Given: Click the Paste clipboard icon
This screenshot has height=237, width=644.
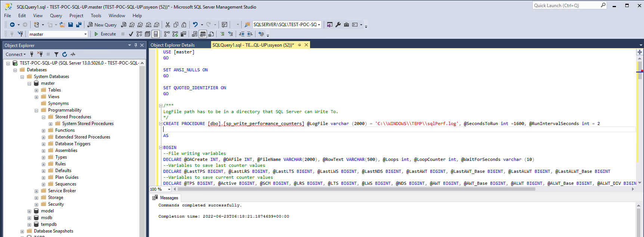Looking at the screenshot, I should pyautogui.click(x=184, y=25).
